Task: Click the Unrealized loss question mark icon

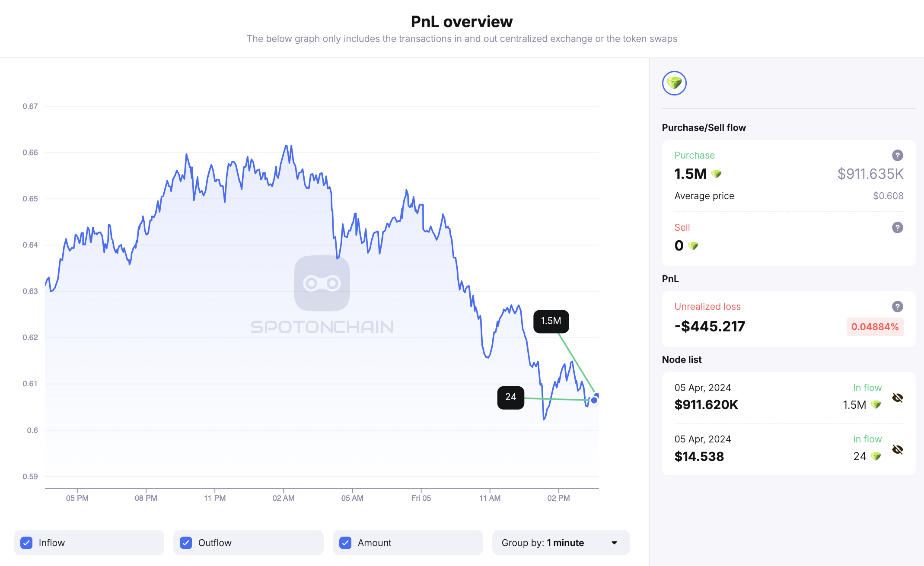Action: (x=897, y=306)
